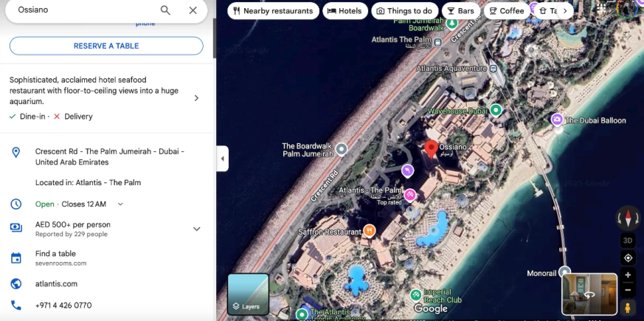Click Atlantis The Palm transit marker
This screenshot has height=321, width=644.
pos(438,41)
